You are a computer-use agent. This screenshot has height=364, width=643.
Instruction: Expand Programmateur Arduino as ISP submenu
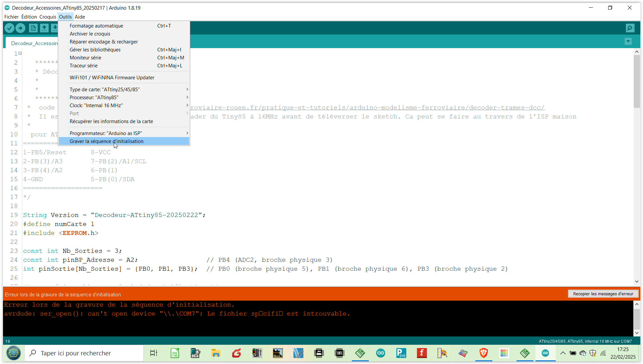click(124, 133)
